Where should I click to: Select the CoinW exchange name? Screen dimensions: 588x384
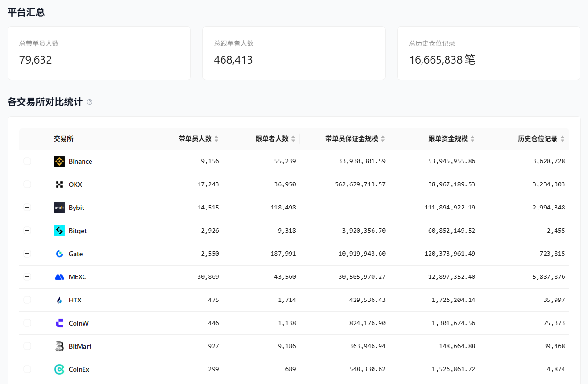79,323
